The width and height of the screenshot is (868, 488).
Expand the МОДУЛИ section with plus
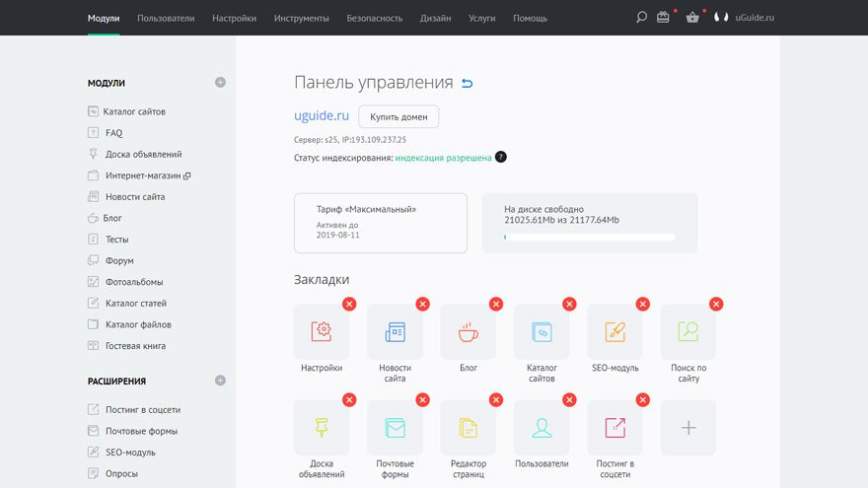pos(220,83)
